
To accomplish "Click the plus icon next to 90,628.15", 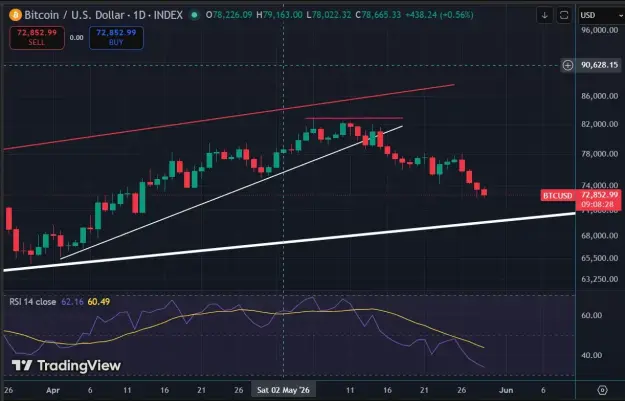I will tap(568, 65).
